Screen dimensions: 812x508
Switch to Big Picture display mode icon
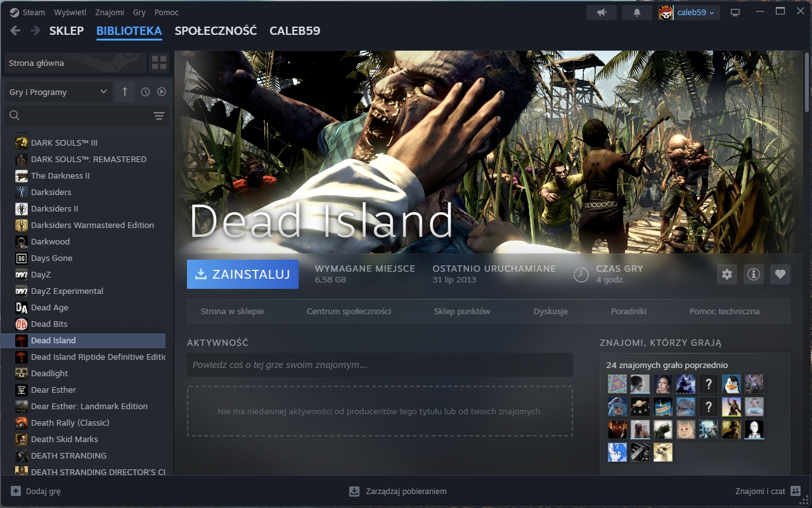click(735, 13)
